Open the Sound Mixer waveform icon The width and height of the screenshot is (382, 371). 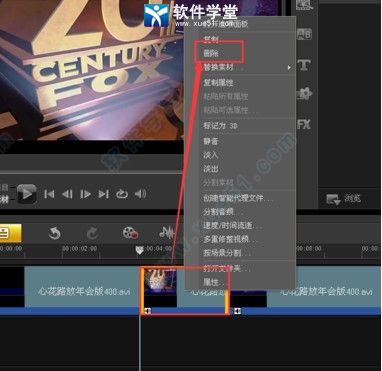coord(166,232)
